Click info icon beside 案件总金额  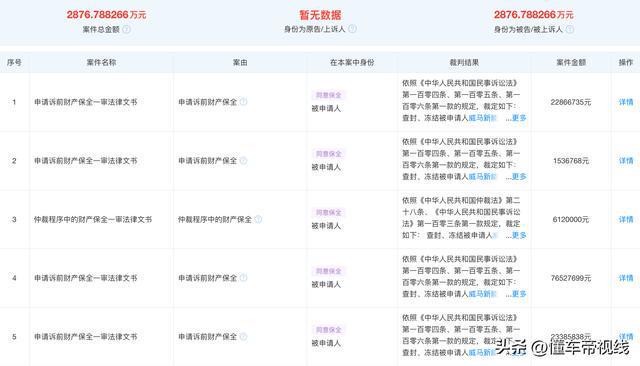click(127, 29)
